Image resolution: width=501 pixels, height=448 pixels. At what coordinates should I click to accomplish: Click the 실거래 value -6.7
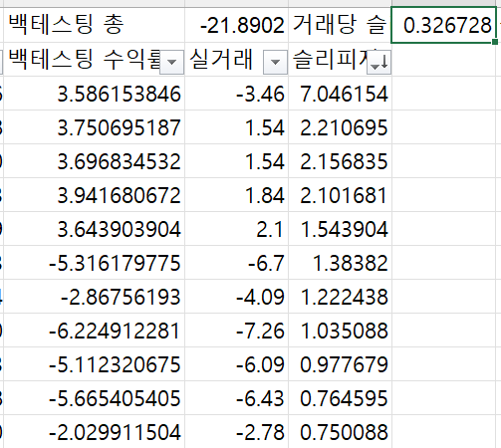tap(236, 263)
